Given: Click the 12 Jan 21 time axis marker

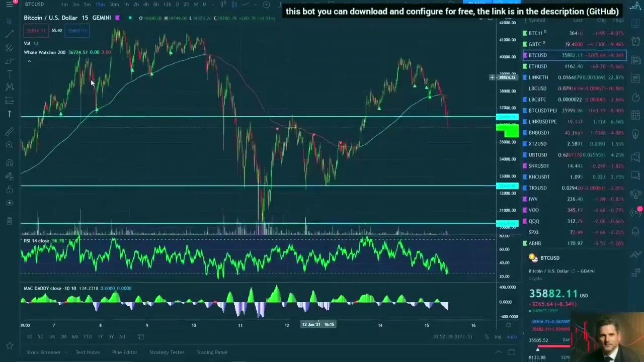Looking at the screenshot, I should click(318, 324).
